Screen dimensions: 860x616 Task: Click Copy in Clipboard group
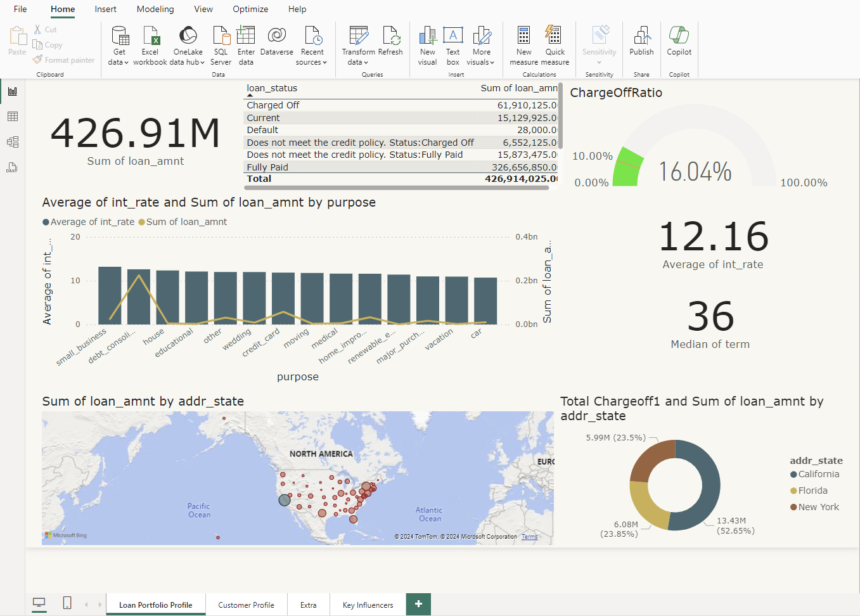tap(48, 45)
